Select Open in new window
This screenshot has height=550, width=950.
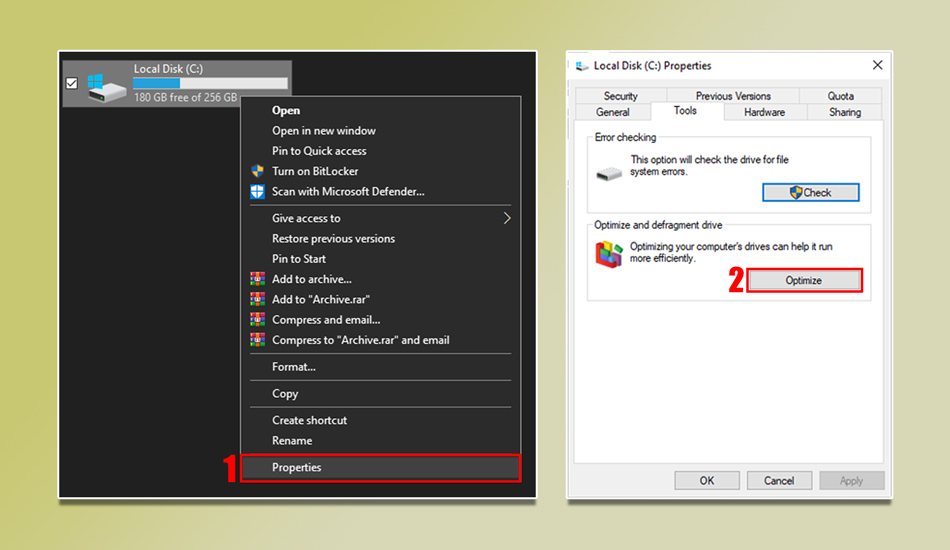324,131
